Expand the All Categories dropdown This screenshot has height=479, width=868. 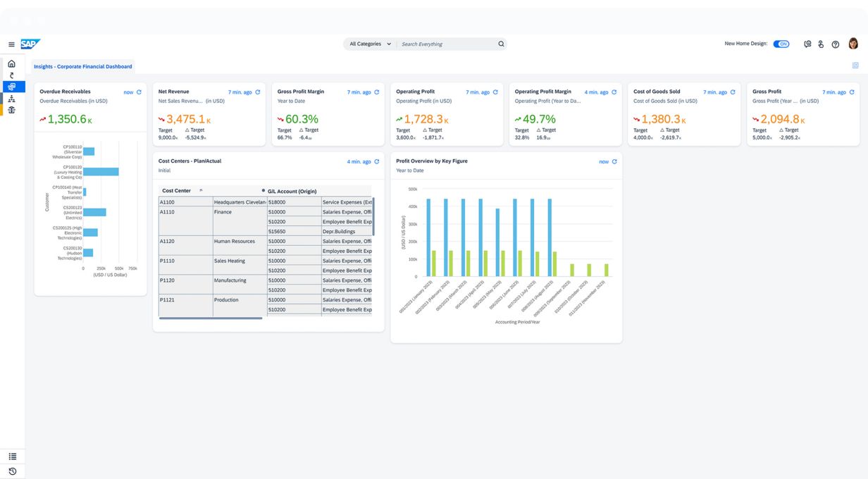tap(370, 44)
